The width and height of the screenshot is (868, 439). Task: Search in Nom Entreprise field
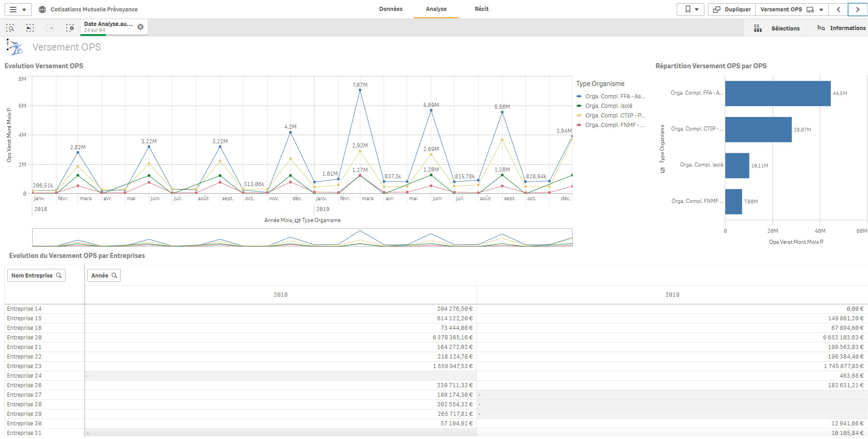(36, 275)
